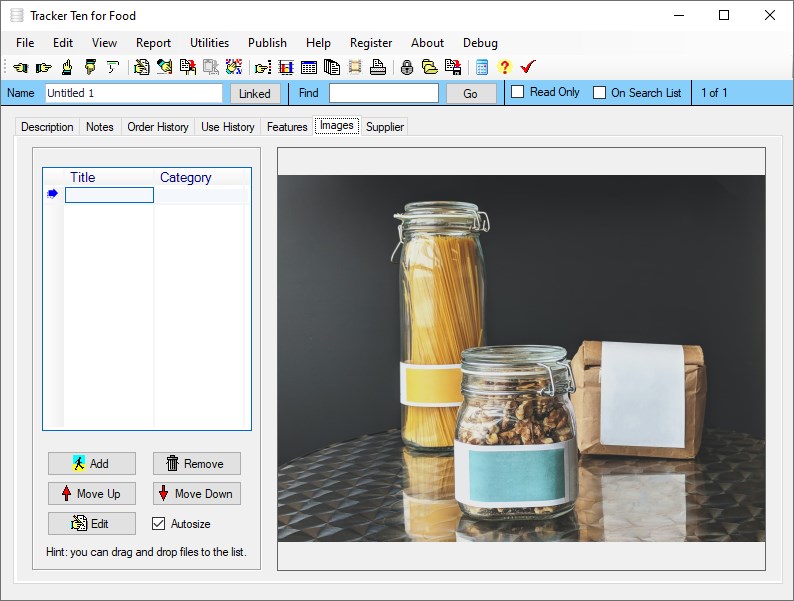Uncheck the Autosize checkbox
The image size is (794, 601).
coord(158,524)
